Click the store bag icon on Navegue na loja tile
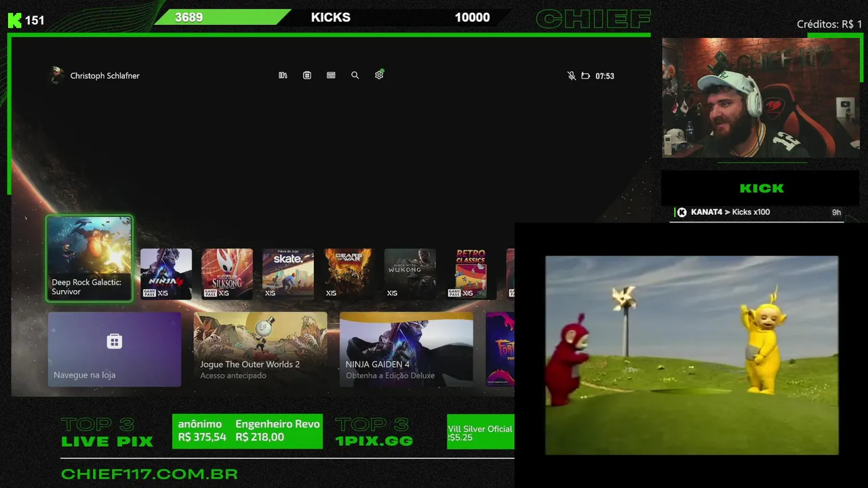Image resolution: width=868 pixels, height=488 pixels. [115, 341]
